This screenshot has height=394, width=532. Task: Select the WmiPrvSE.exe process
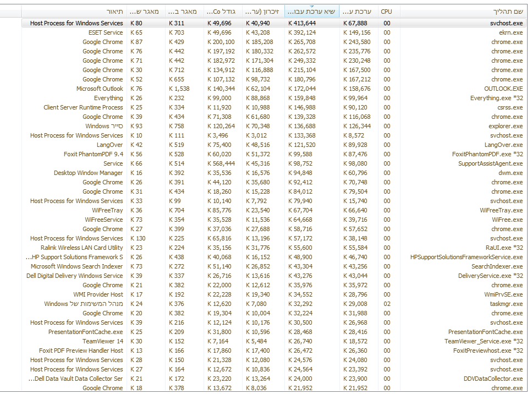tap(503, 294)
